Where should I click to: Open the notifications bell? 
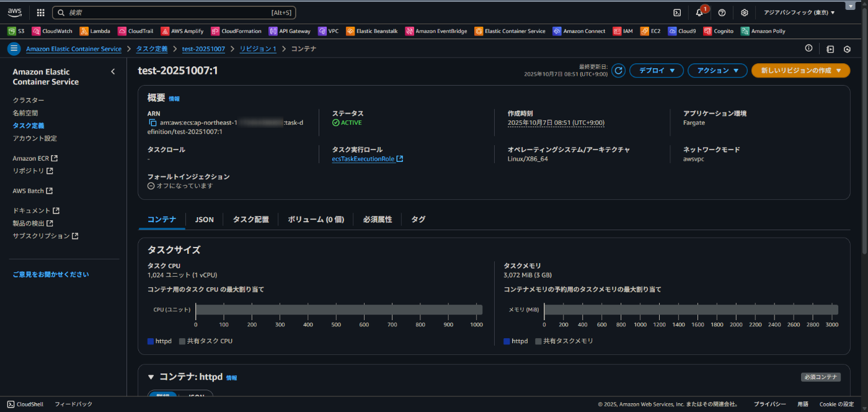[x=699, y=12]
